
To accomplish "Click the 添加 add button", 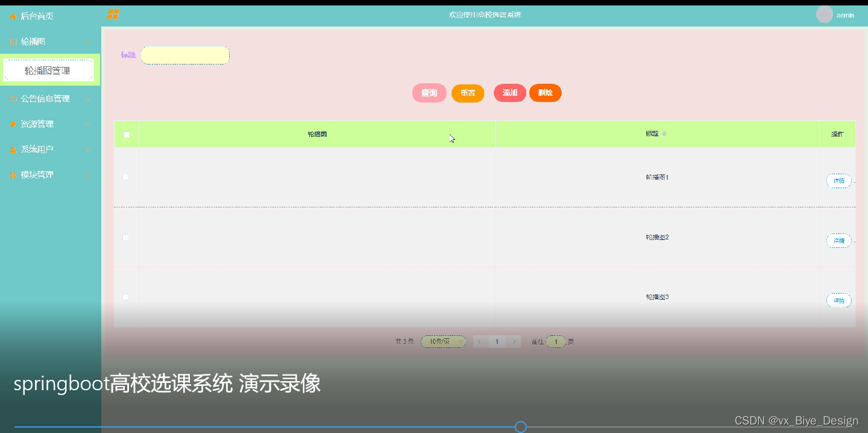I will point(510,93).
